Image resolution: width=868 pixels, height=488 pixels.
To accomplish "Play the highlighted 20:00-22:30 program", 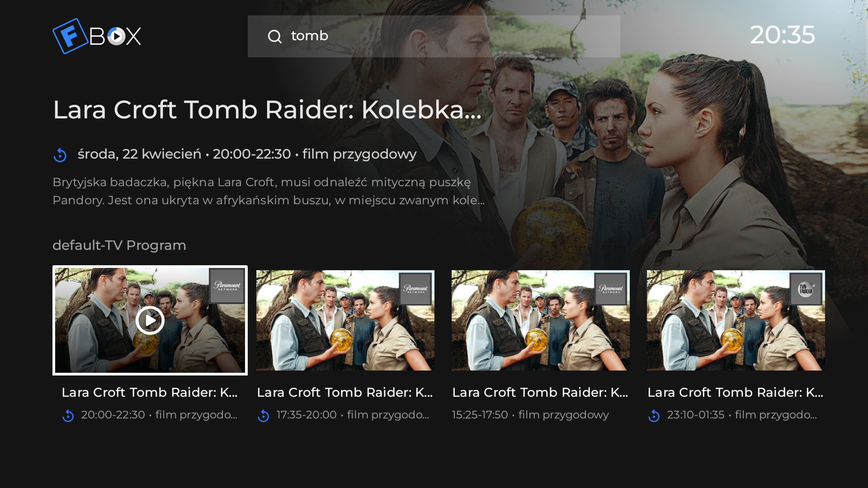I will (150, 320).
